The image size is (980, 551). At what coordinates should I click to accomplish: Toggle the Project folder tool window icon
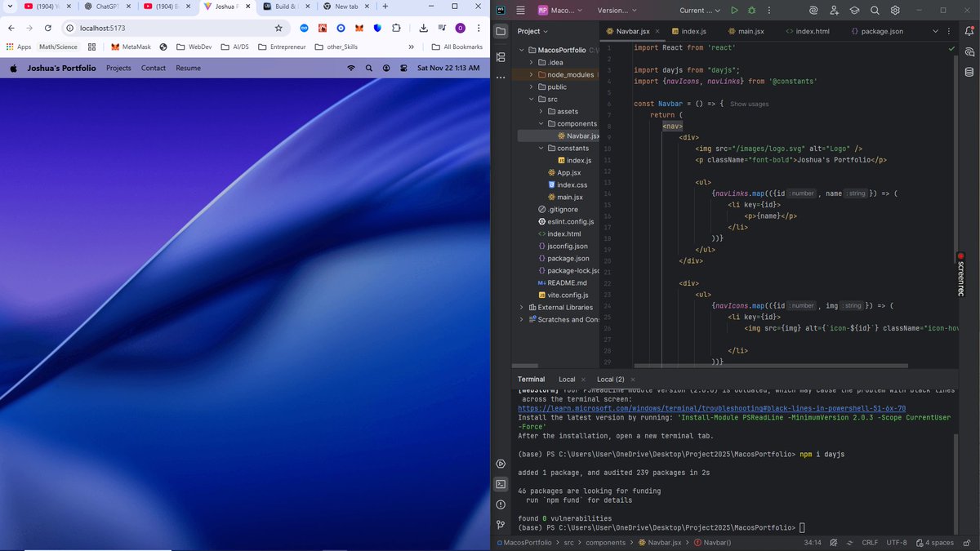pos(501,31)
